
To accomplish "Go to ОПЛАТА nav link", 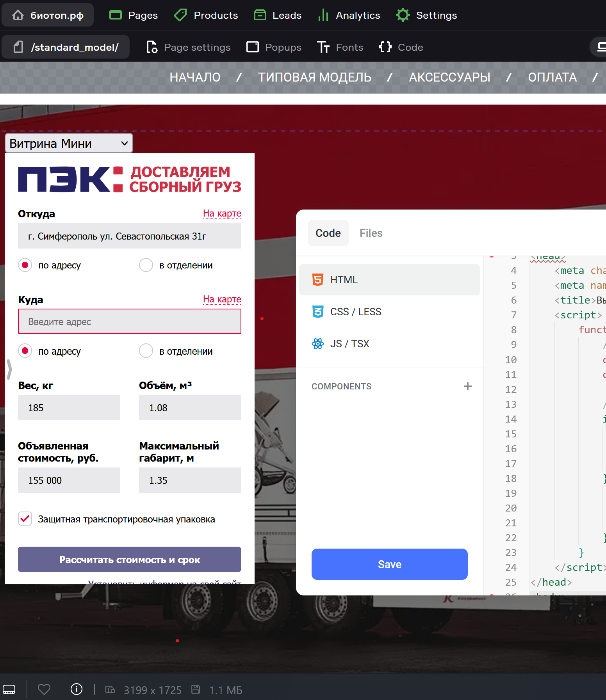I will [552, 77].
